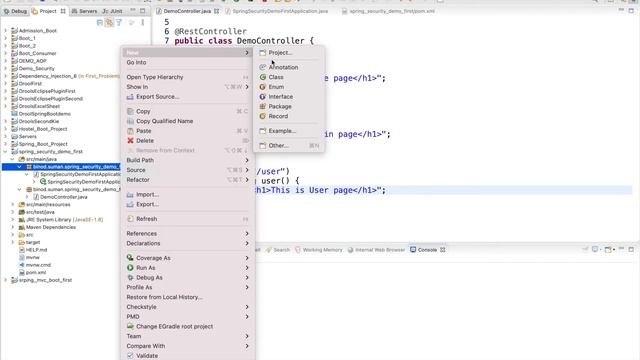Toggle Link with Editor icon in Project explorer
Viewport: 640px width, 360px height.
click(x=109, y=23)
